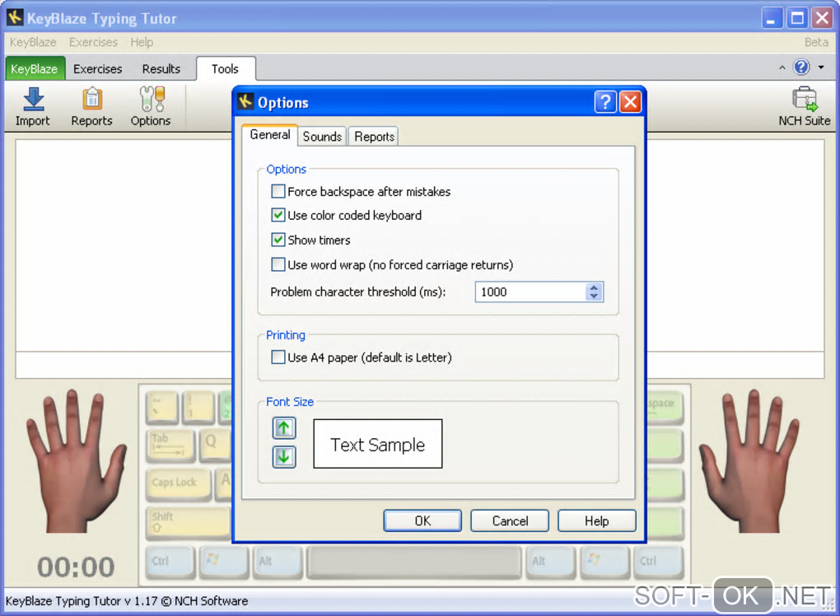Click the Help button in dialog
840x616 pixels.
tap(597, 520)
